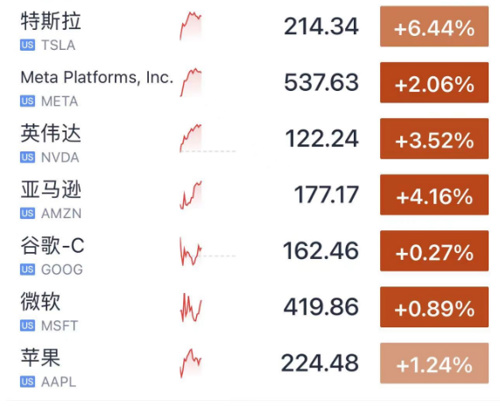Tap the +3.52% change badge for Nvidia
Screen dimensions: 500x407
coord(434,138)
